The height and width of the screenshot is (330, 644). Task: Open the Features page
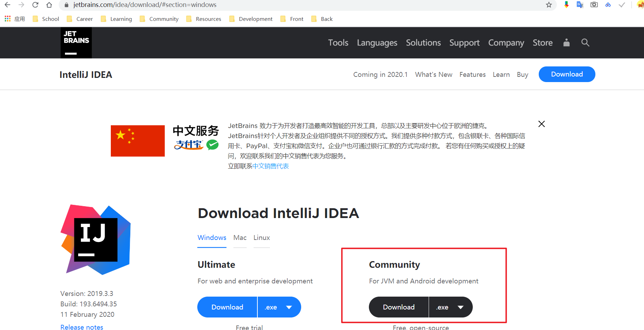[472, 74]
